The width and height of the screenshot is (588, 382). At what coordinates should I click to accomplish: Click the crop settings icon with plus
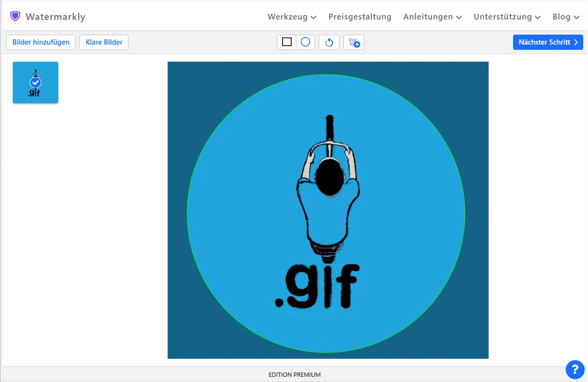coord(354,42)
